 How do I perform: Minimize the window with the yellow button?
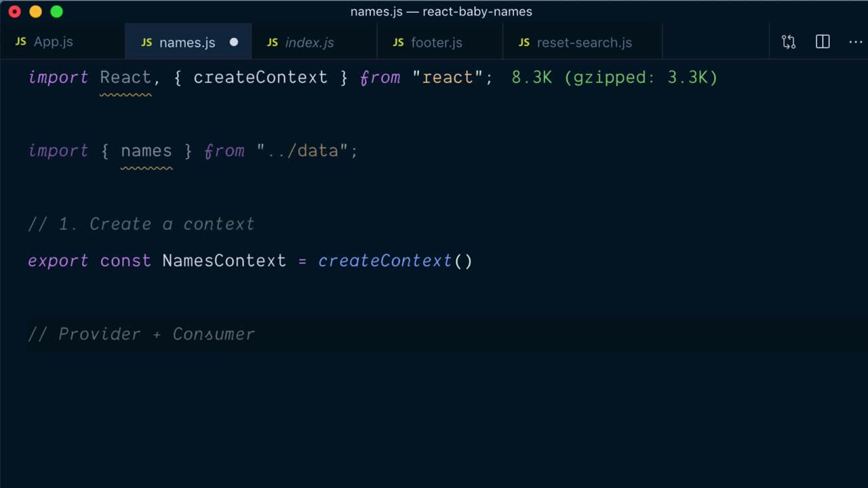(36, 12)
